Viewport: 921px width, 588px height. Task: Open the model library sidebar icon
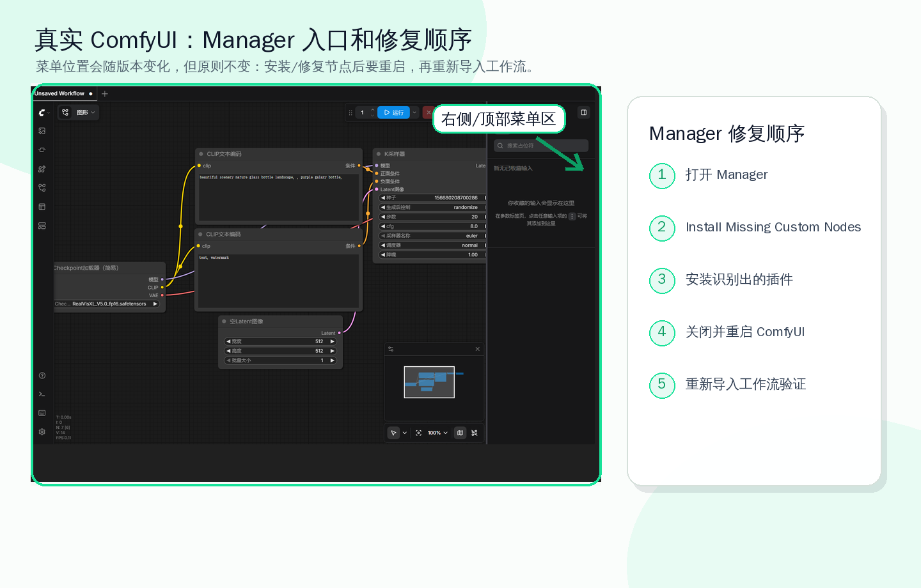[x=42, y=169]
